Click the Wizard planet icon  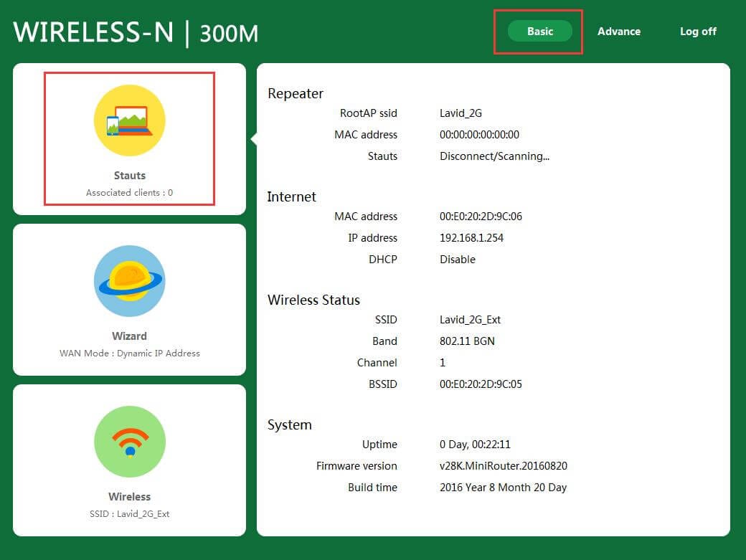(130, 281)
